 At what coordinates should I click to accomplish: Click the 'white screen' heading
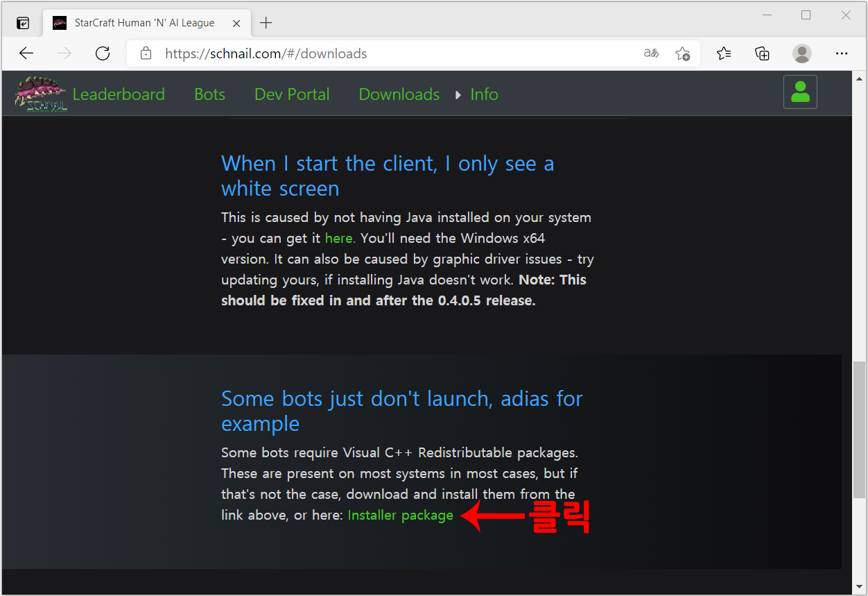pos(388,176)
